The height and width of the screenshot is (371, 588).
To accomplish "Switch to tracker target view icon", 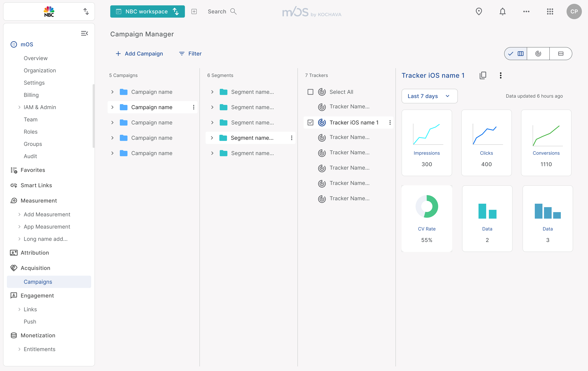I will click(x=538, y=53).
